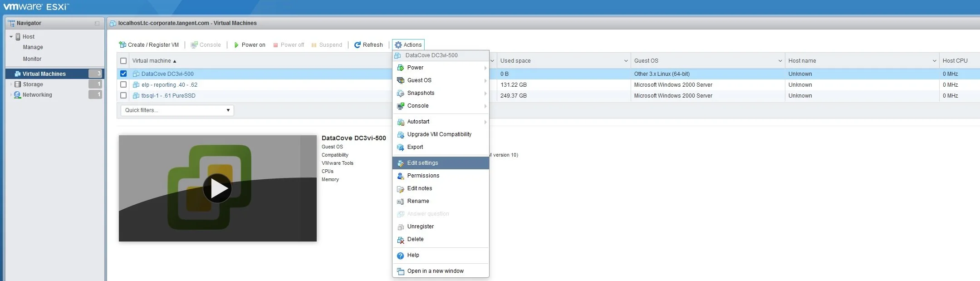This screenshot has height=281, width=980.
Task: Open the Snapshots submenu
Action: tap(421, 93)
